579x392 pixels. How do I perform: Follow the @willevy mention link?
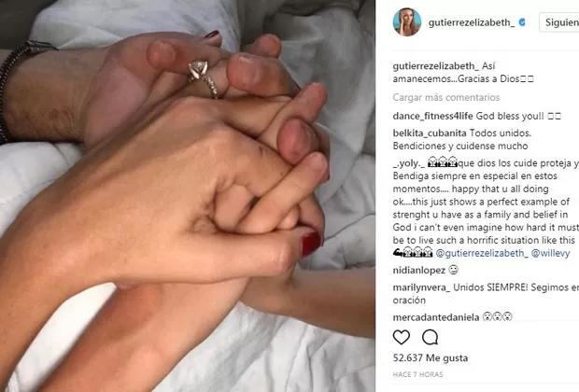550,253
